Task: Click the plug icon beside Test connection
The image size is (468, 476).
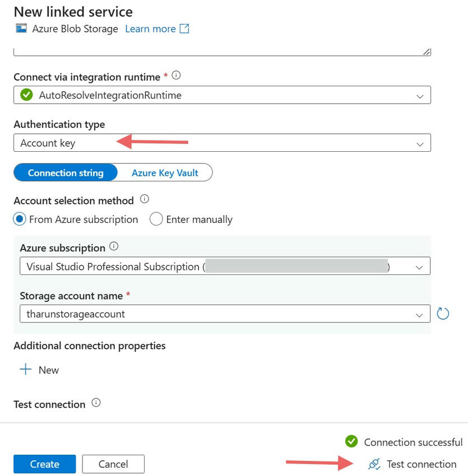Action: click(373, 464)
